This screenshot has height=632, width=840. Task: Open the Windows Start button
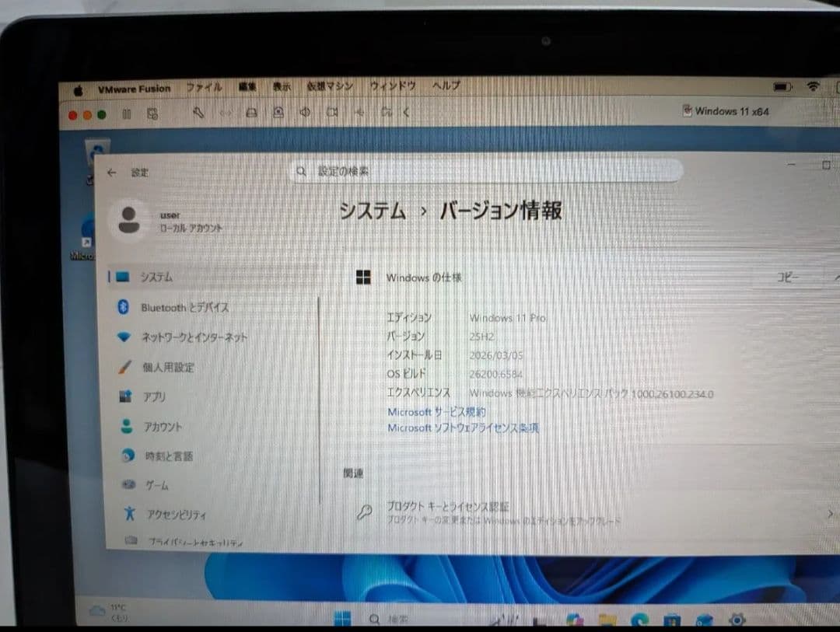pos(342,619)
